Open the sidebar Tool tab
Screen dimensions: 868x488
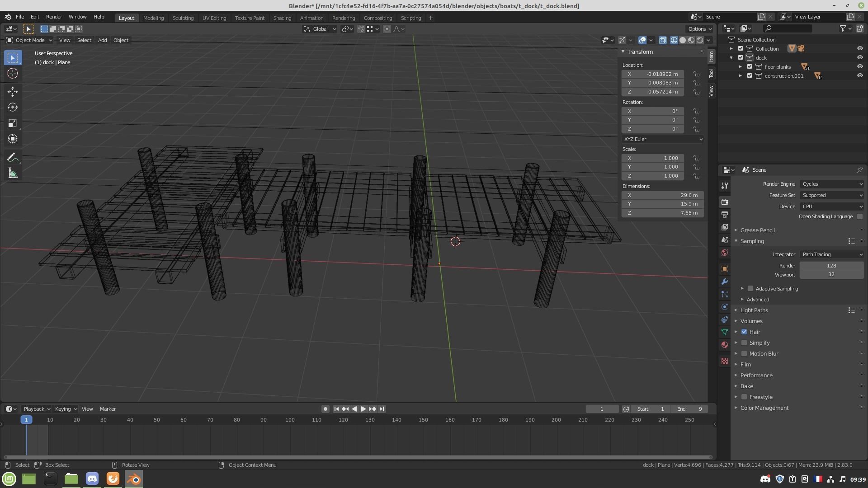click(711, 73)
